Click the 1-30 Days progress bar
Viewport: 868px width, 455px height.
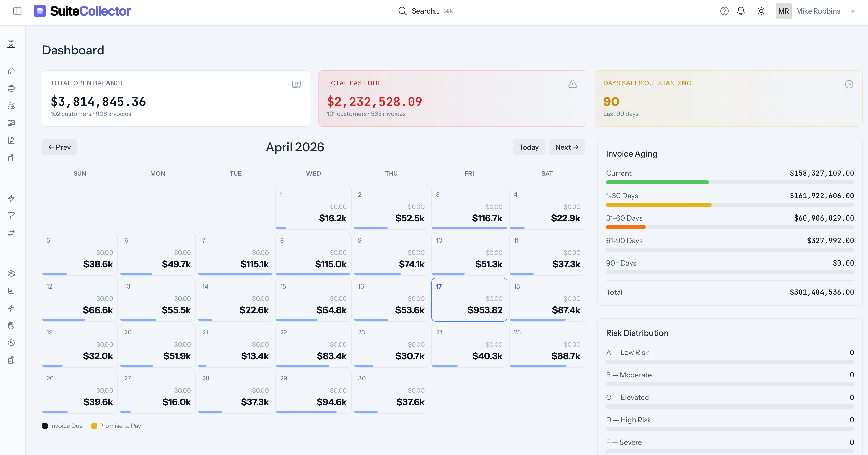click(730, 205)
